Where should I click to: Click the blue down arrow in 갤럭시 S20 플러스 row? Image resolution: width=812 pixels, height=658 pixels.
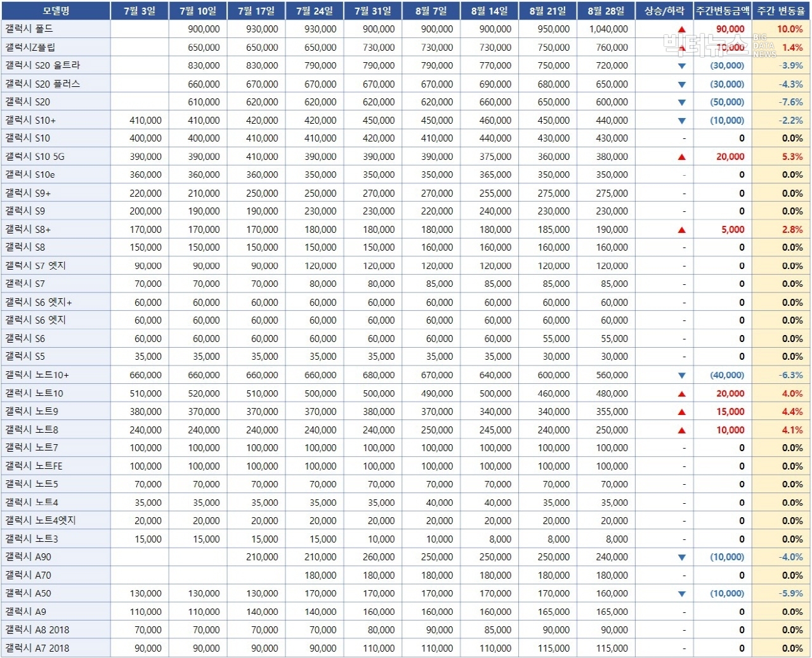click(x=681, y=84)
